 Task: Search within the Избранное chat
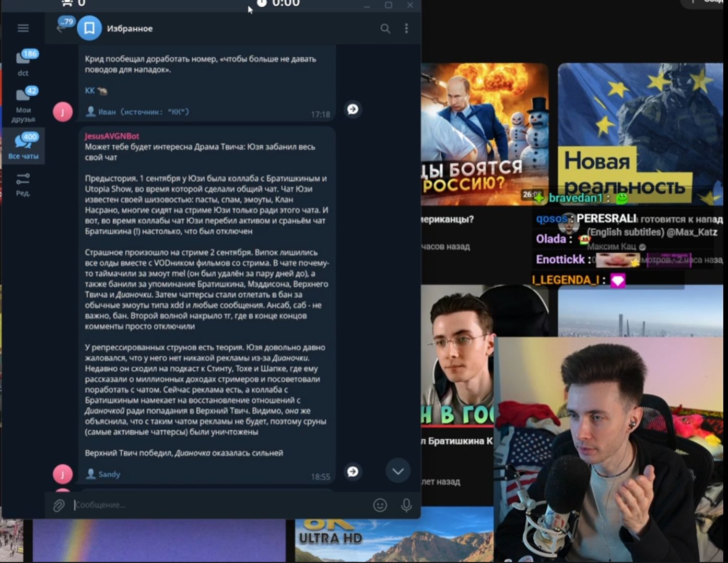coord(385,29)
